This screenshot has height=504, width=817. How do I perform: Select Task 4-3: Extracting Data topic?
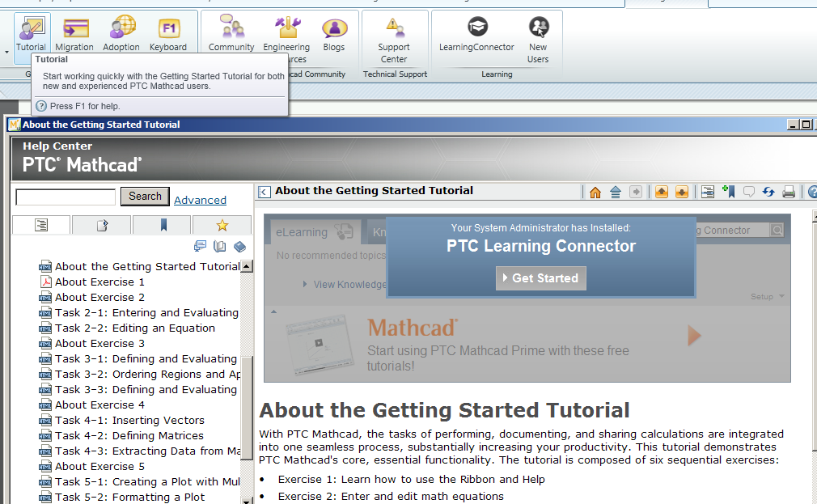click(148, 451)
